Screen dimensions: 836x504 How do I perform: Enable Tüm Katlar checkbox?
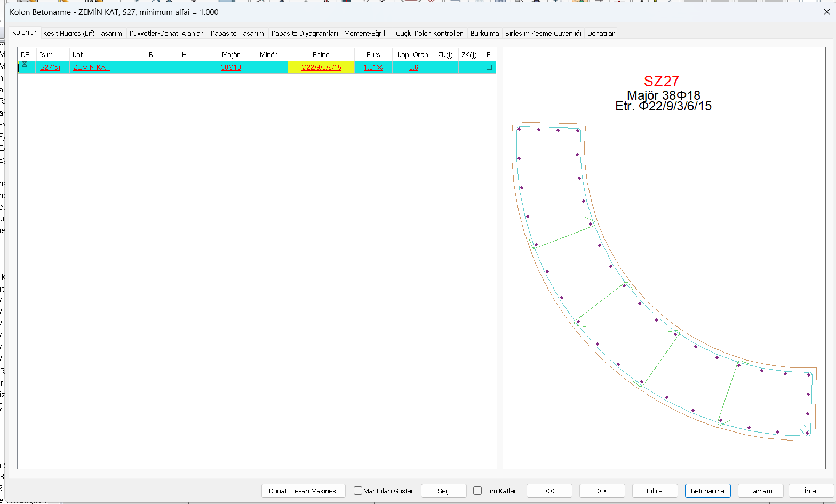(477, 491)
